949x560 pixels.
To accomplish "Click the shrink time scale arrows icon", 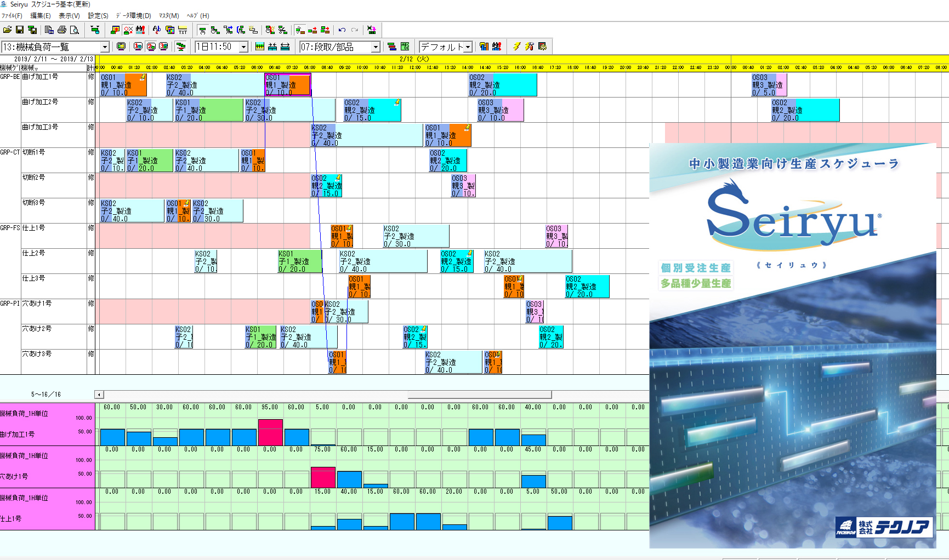I will (x=272, y=47).
